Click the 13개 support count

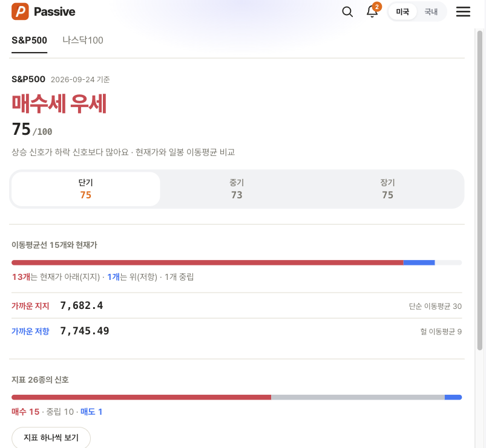click(x=21, y=277)
